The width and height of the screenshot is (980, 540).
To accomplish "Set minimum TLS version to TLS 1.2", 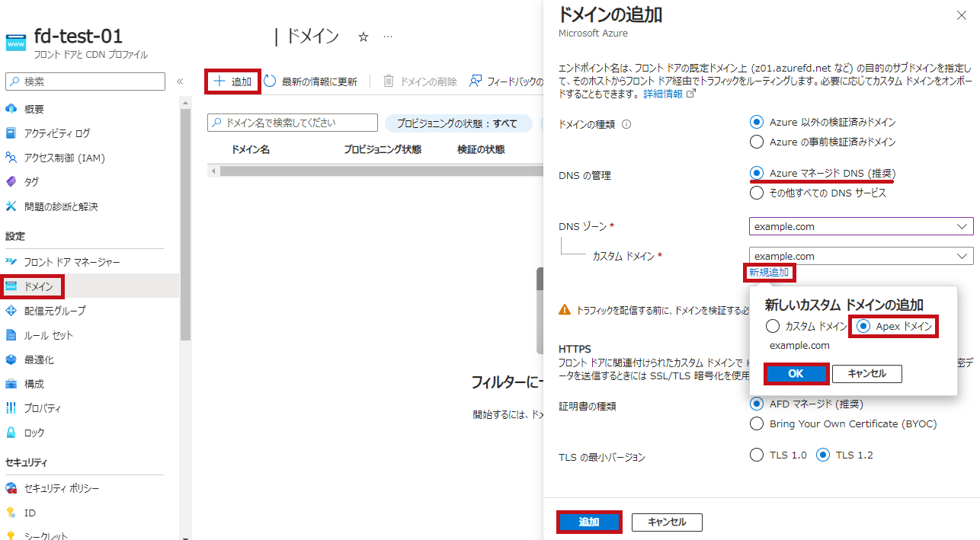I will click(x=823, y=455).
